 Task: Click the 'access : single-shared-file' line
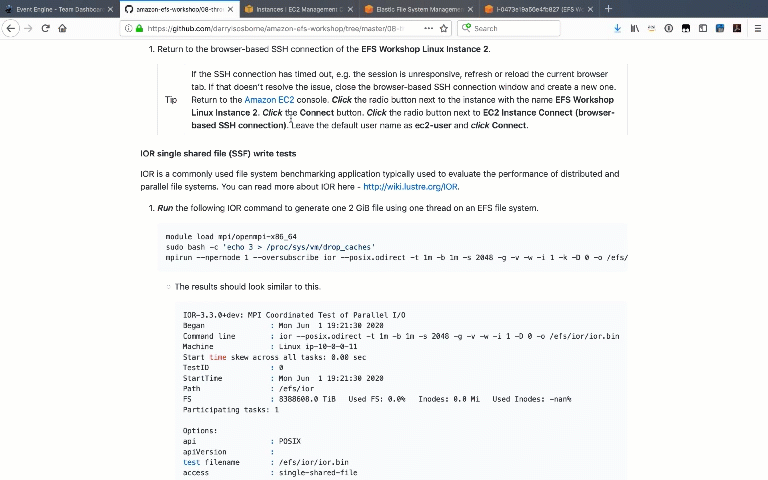[x=270, y=473]
